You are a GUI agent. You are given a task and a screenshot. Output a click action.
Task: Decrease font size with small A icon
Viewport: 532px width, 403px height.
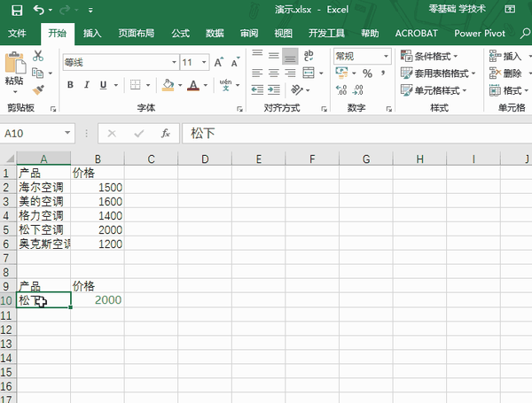pos(235,62)
